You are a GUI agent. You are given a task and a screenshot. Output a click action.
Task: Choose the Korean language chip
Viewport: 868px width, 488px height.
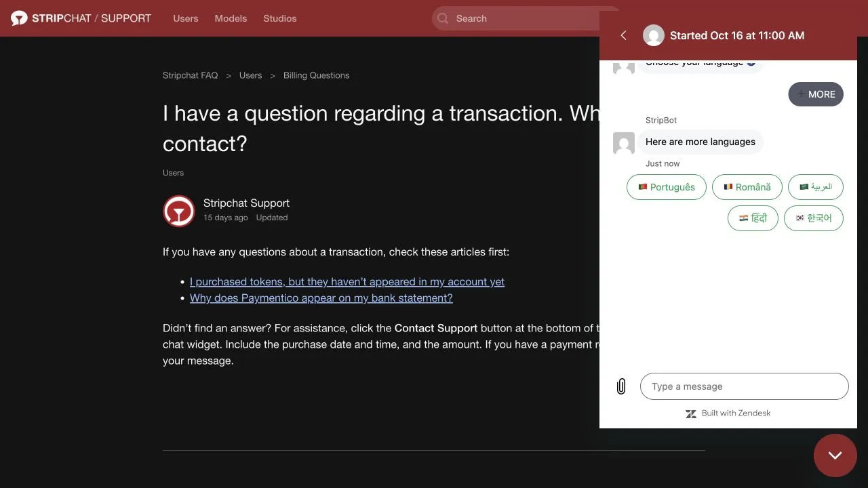[x=814, y=218]
